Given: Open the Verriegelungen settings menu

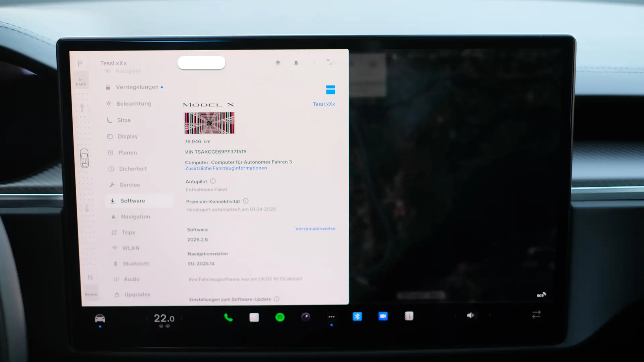Looking at the screenshot, I should click(137, 87).
